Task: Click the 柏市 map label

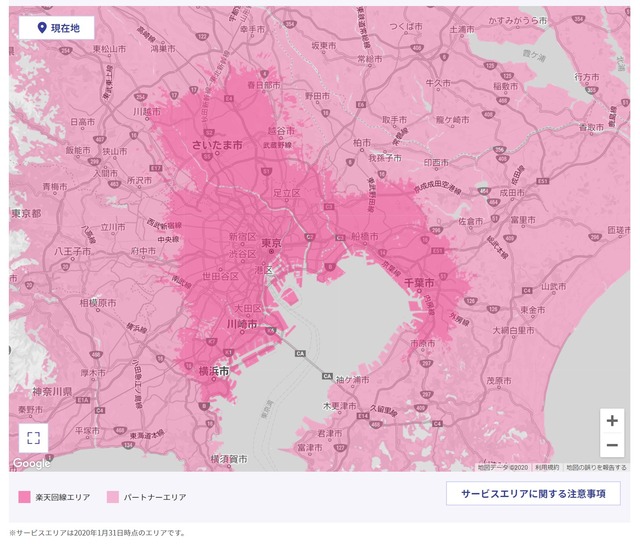Action: [362, 142]
